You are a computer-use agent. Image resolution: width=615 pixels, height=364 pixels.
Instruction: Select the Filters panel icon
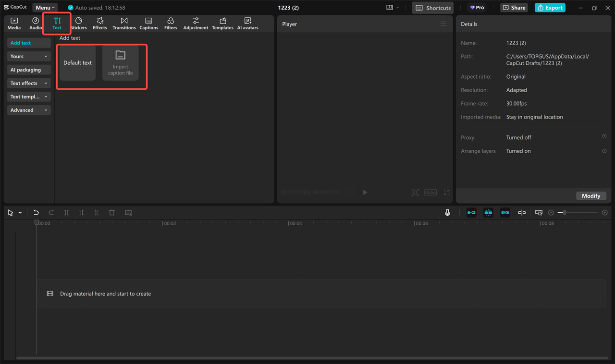click(x=171, y=23)
